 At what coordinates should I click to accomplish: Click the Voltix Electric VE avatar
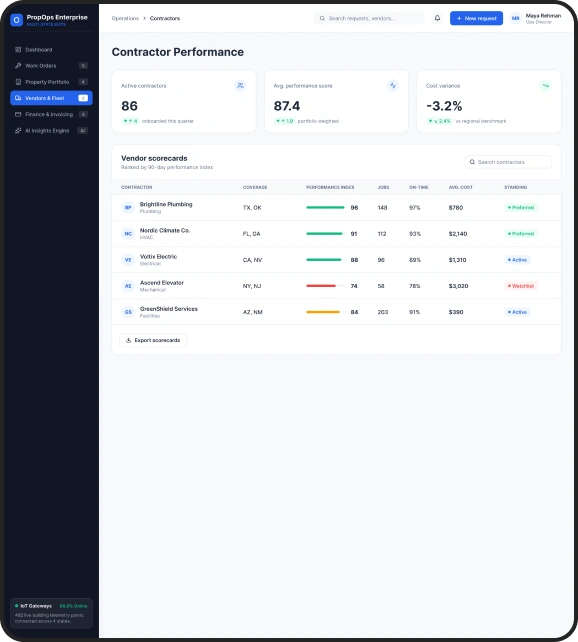point(128,260)
